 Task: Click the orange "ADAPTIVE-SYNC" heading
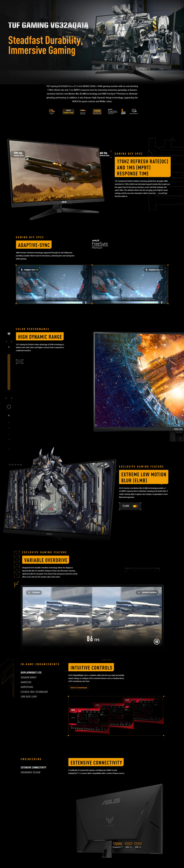34,245
